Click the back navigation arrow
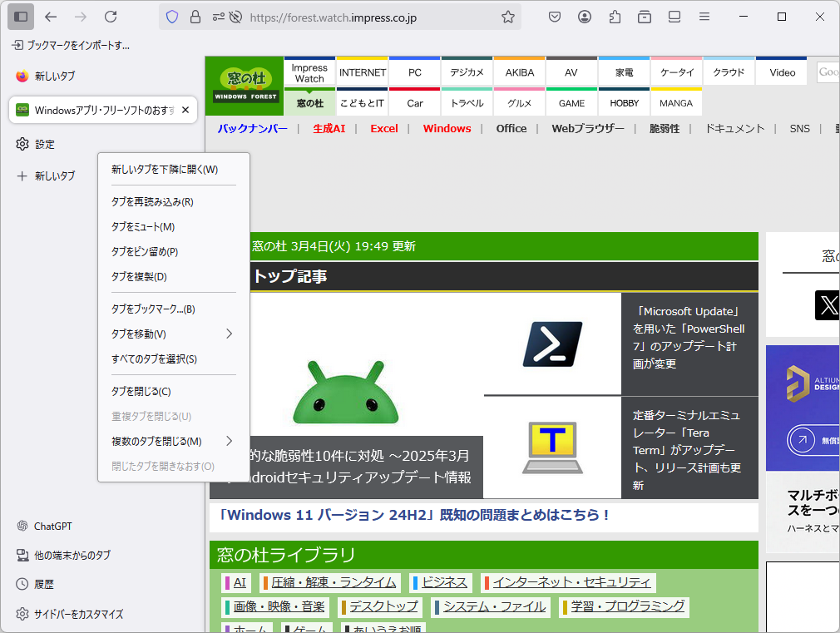This screenshot has height=633, width=840. point(52,17)
